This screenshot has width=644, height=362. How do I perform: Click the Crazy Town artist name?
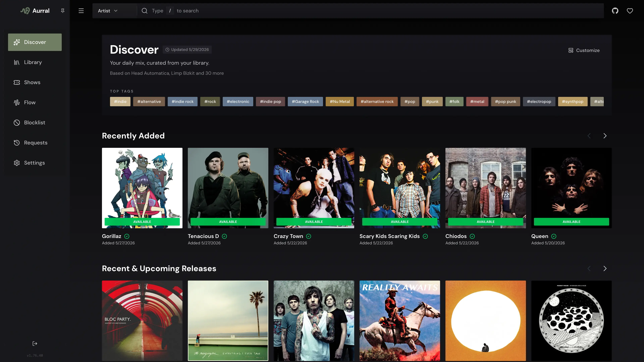click(288, 236)
